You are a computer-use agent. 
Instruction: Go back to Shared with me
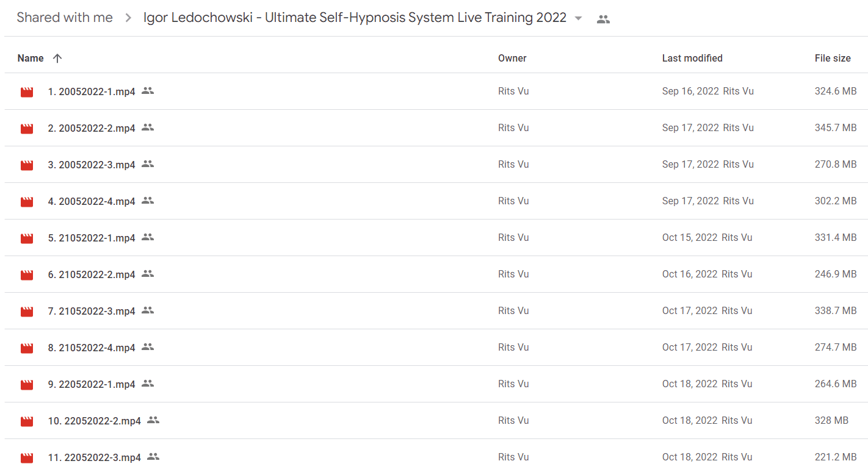coord(65,18)
